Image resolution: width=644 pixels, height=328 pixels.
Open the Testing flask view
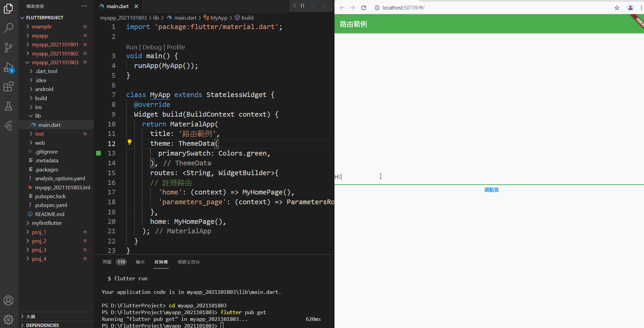8,106
